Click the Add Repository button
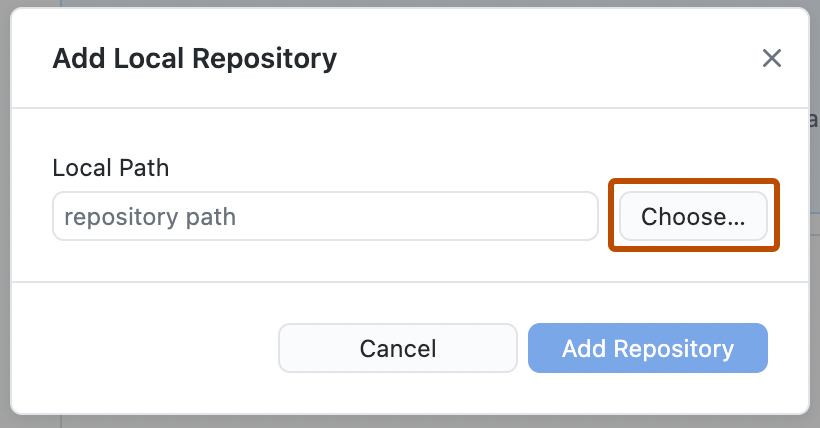This screenshot has height=428, width=820. pyautogui.click(x=647, y=348)
